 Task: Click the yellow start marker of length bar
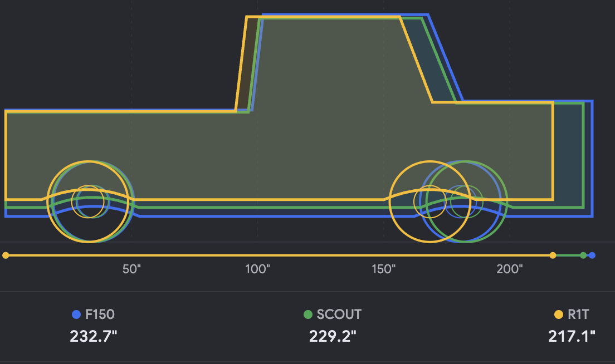[x=6, y=255]
